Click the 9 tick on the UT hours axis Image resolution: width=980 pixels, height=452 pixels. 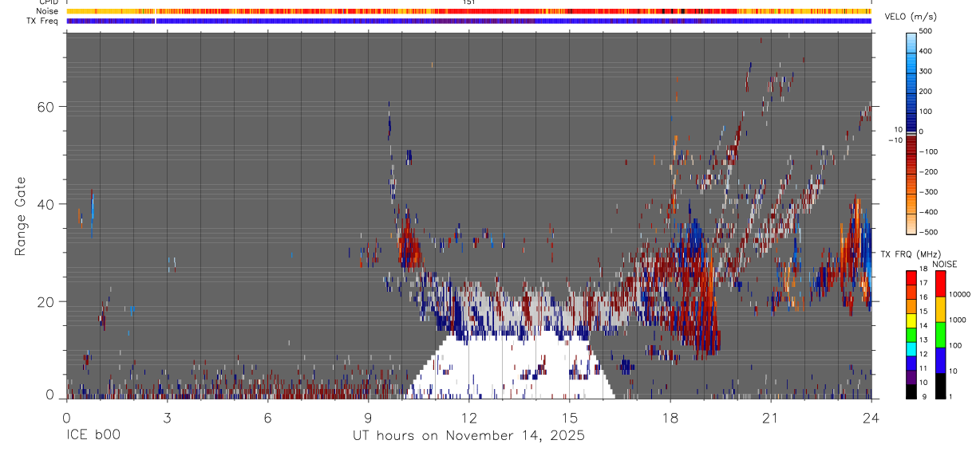click(x=368, y=417)
